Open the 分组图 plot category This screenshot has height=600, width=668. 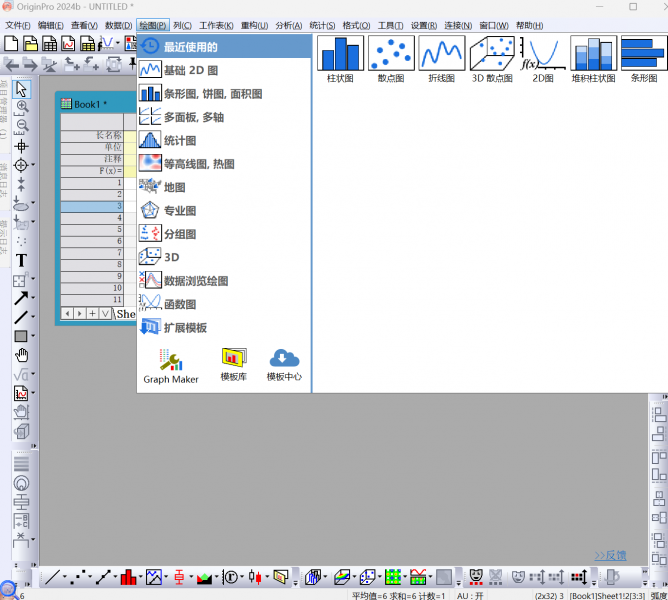click(x=225, y=234)
